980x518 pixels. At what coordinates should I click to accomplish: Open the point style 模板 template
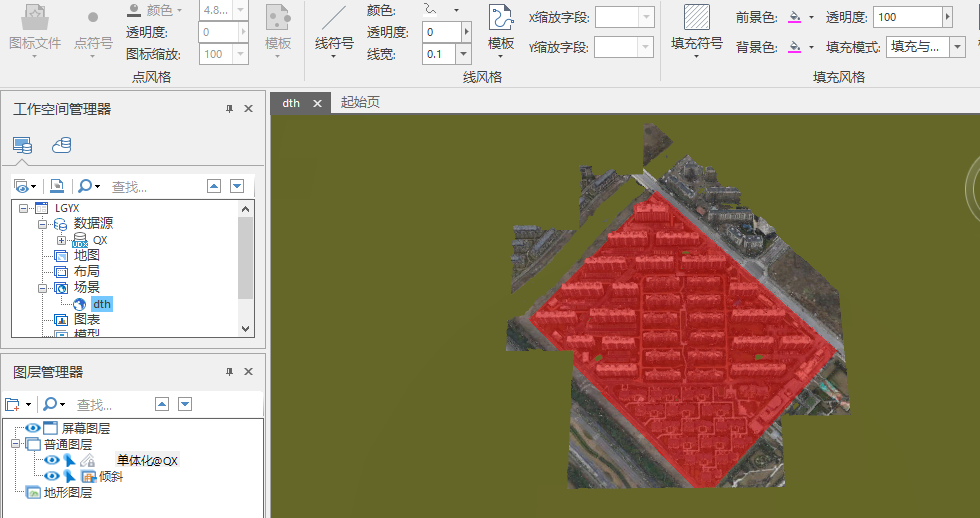click(278, 31)
